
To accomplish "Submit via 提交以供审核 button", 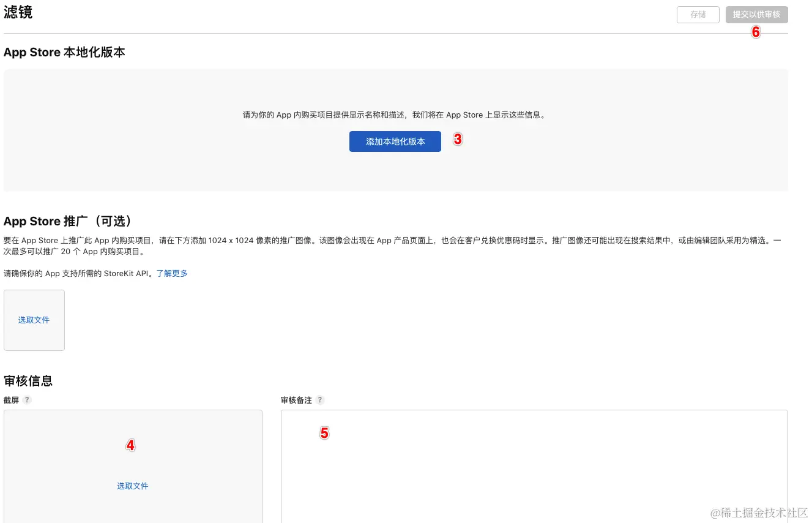I will [x=756, y=15].
